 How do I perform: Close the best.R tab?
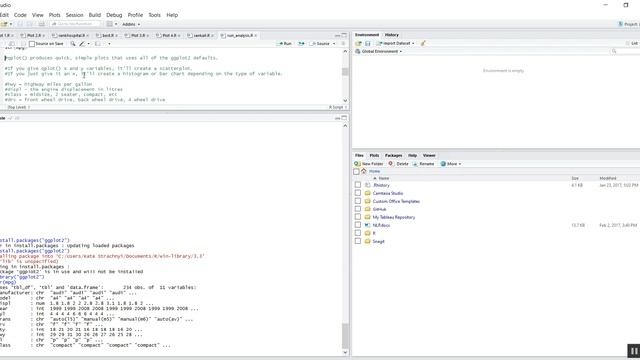(116, 36)
